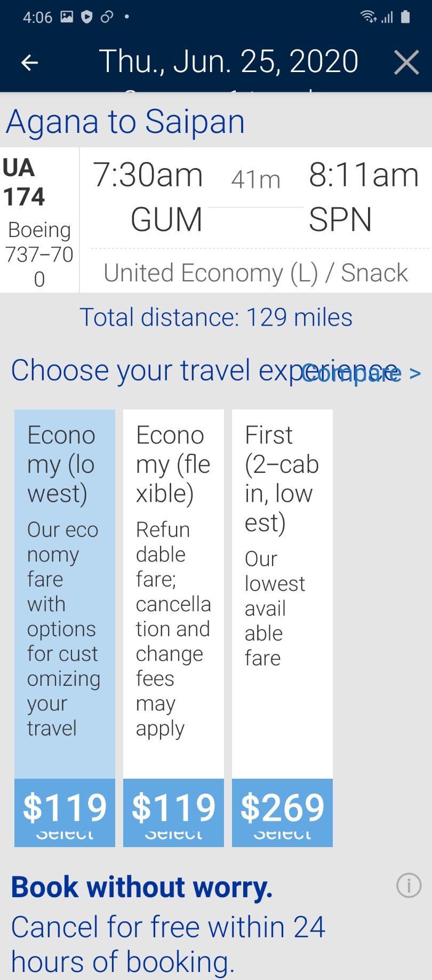This screenshot has height=980, width=432.
Task: Tap the back arrow icon
Action: (30, 63)
